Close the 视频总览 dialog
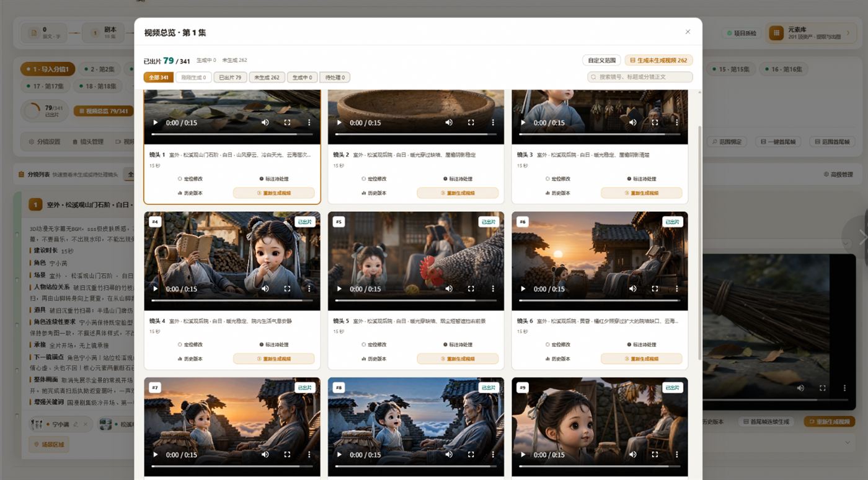 [x=688, y=32]
